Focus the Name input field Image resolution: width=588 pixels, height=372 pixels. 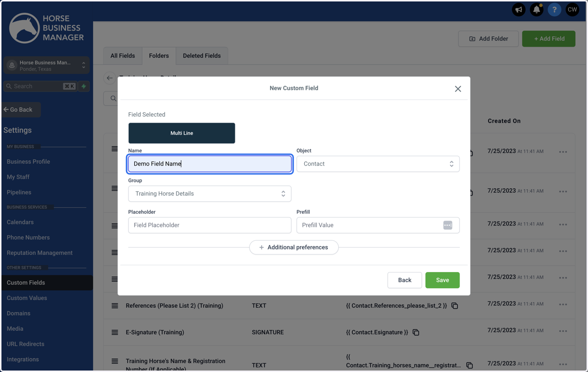(x=210, y=164)
